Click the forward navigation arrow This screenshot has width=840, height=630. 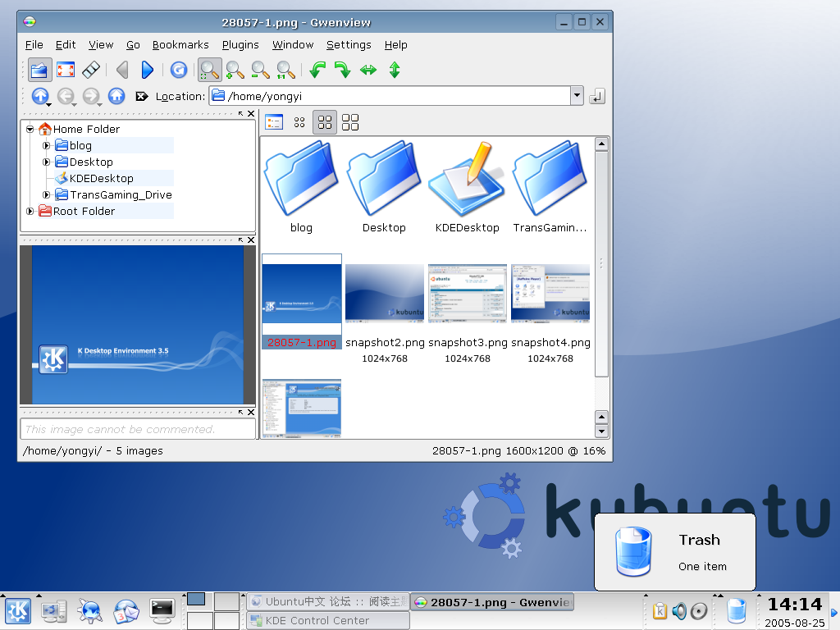pos(91,97)
